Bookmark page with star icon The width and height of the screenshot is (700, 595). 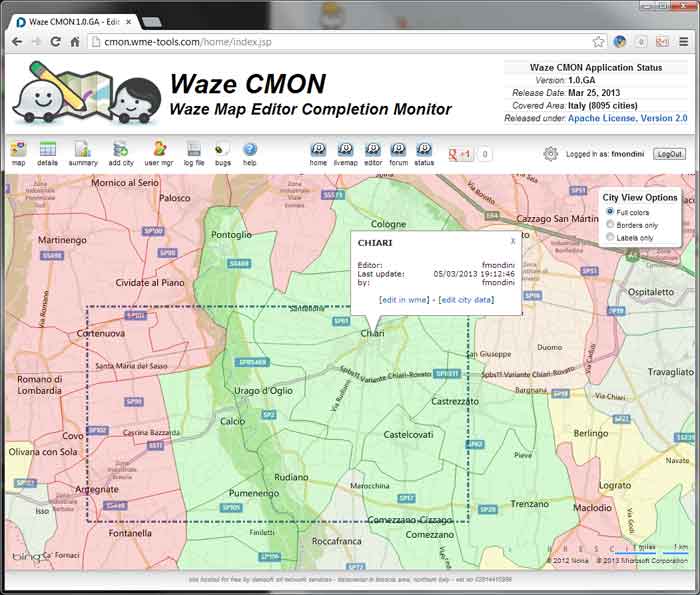tap(598, 42)
